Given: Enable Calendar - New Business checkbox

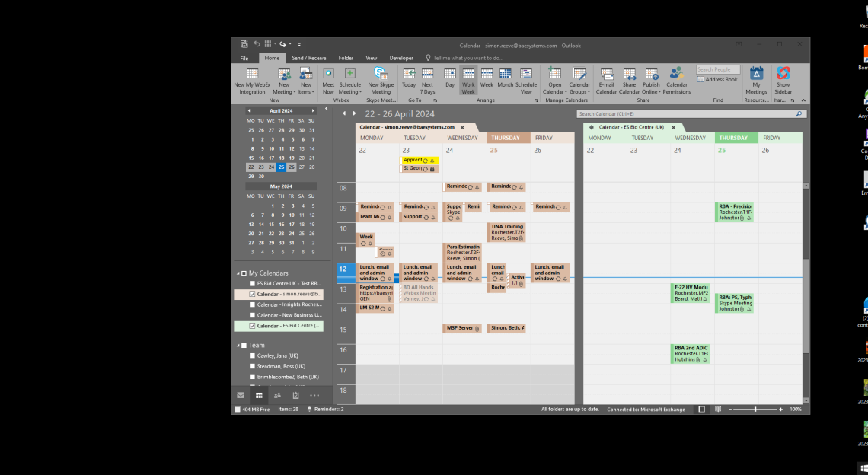Looking at the screenshot, I should tap(253, 315).
